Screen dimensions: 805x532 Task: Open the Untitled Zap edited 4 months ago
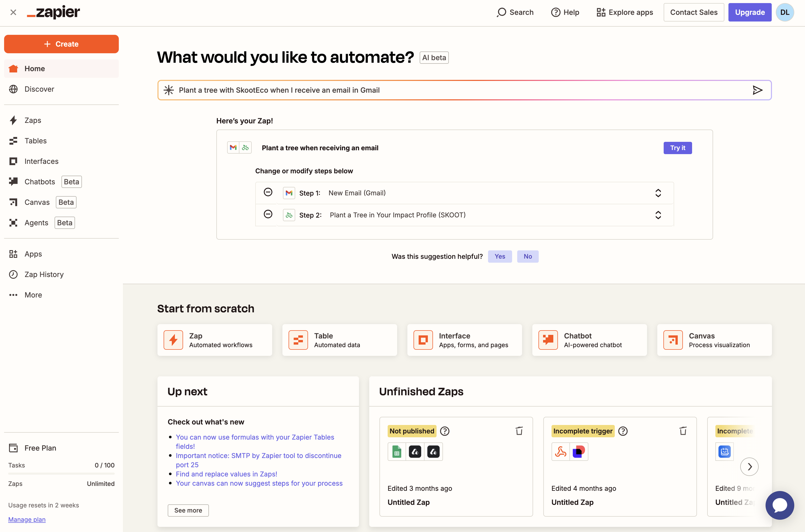(620, 467)
